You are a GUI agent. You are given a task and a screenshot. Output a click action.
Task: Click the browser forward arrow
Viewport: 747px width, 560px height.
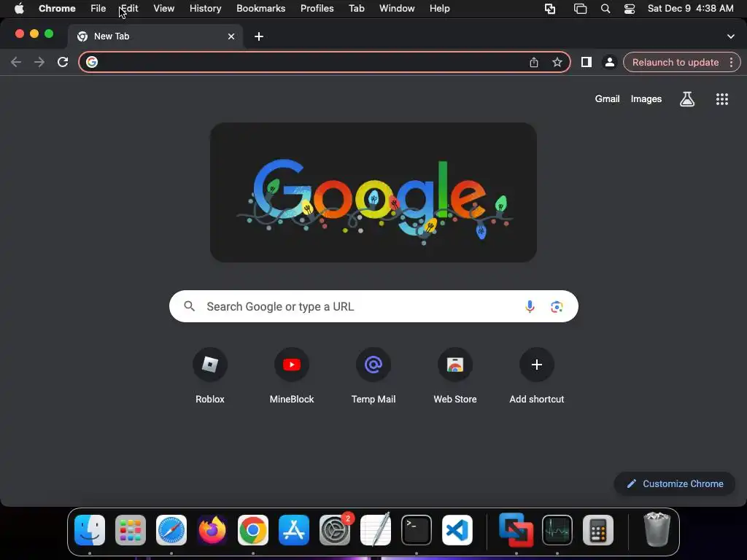coord(39,62)
